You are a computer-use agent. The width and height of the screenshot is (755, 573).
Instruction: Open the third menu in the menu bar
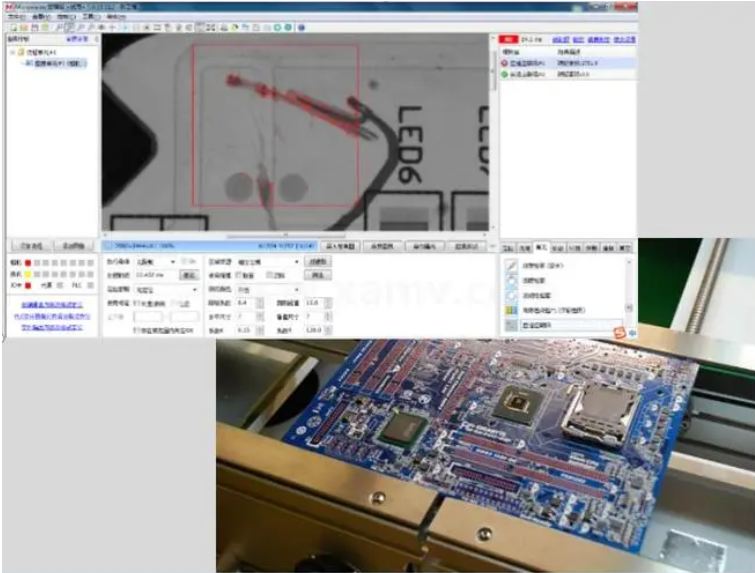66,16
